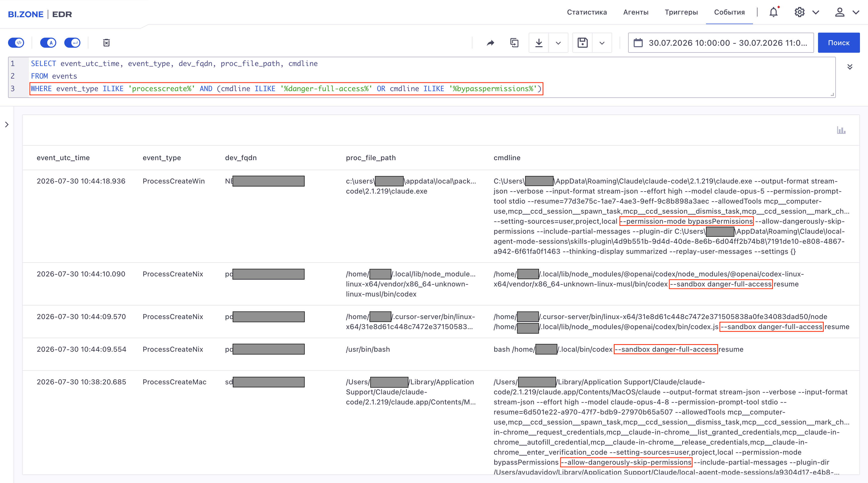Image resolution: width=868 pixels, height=483 pixels.
Task: Click the FROM events query line
Action: point(54,76)
